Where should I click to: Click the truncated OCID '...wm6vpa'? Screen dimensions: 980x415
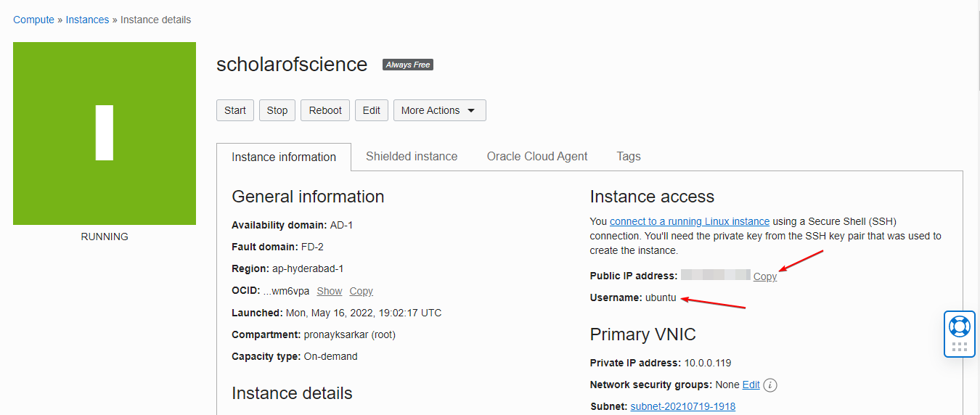click(286, 291)
